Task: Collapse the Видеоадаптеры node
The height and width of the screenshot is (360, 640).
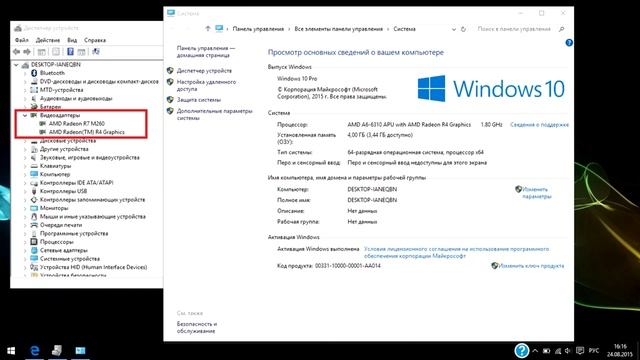Action: [25, 116]
